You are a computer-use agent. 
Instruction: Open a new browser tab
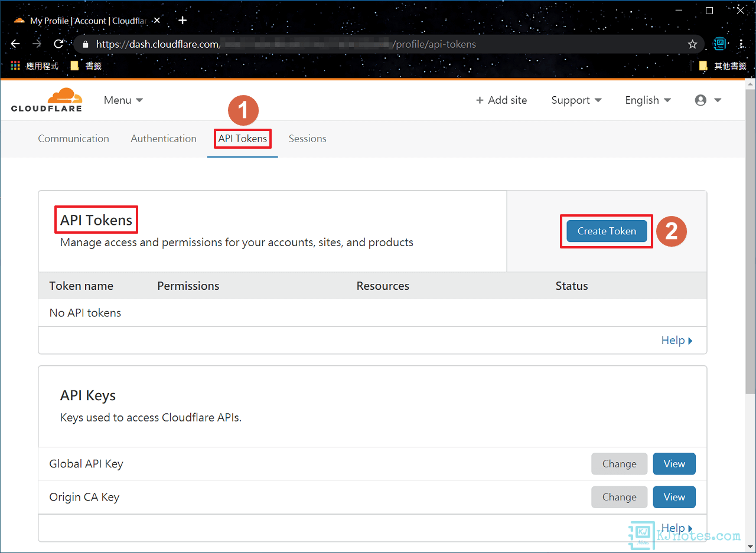183,20
